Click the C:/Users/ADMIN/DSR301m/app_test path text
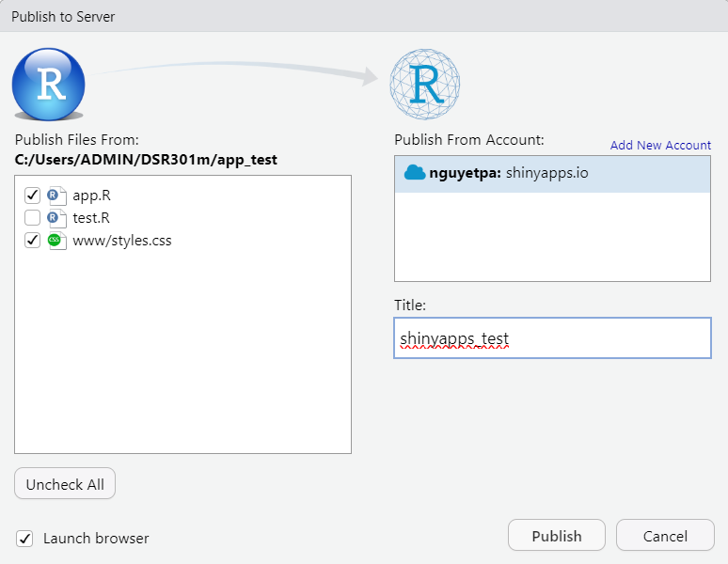Screen dimensions: 728x564 (146, 160)
